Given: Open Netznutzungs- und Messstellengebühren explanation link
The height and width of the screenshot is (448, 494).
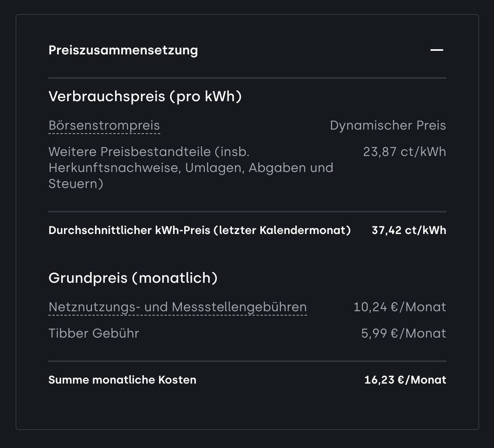Looking at the screenshot, I should coord(177,307).
